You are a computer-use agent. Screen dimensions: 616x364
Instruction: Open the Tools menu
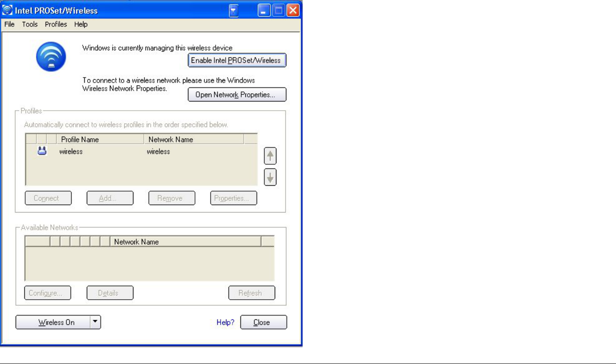[x=30, y=24]
